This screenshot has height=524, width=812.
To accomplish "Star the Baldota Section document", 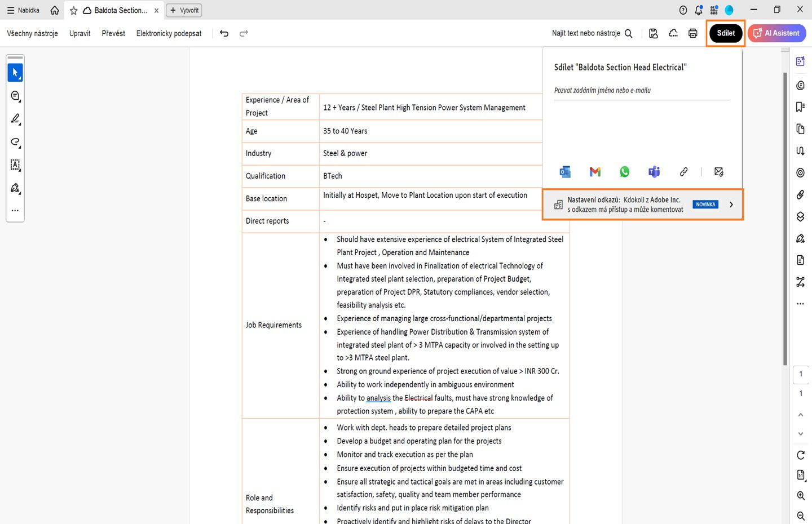I will coord(73,11).
